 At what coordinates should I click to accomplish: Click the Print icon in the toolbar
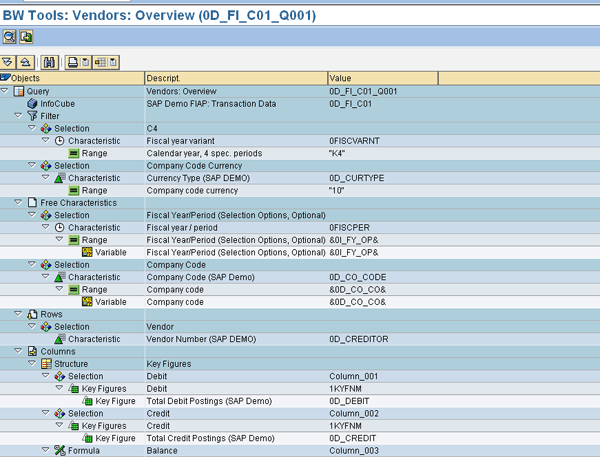point(72,63)
